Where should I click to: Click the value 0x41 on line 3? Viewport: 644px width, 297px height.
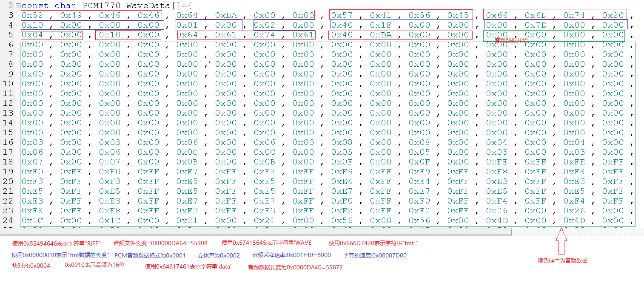[x=381, y=15]
